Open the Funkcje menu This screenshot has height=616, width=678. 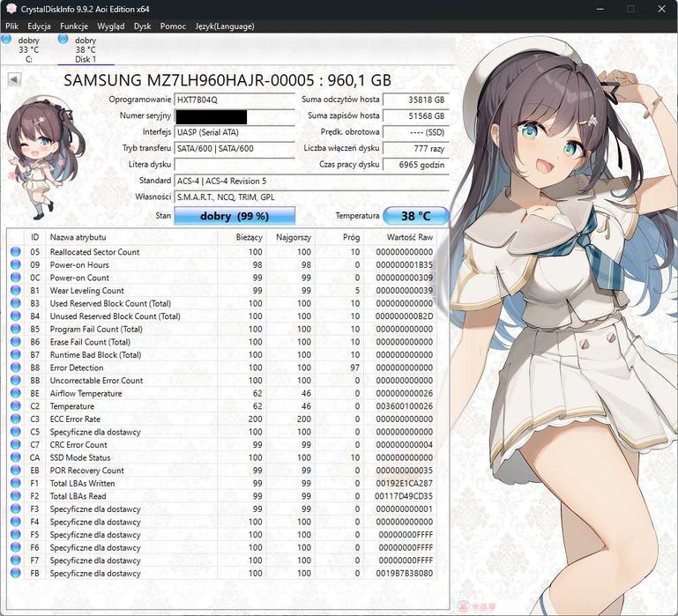(x=74, y=26)
